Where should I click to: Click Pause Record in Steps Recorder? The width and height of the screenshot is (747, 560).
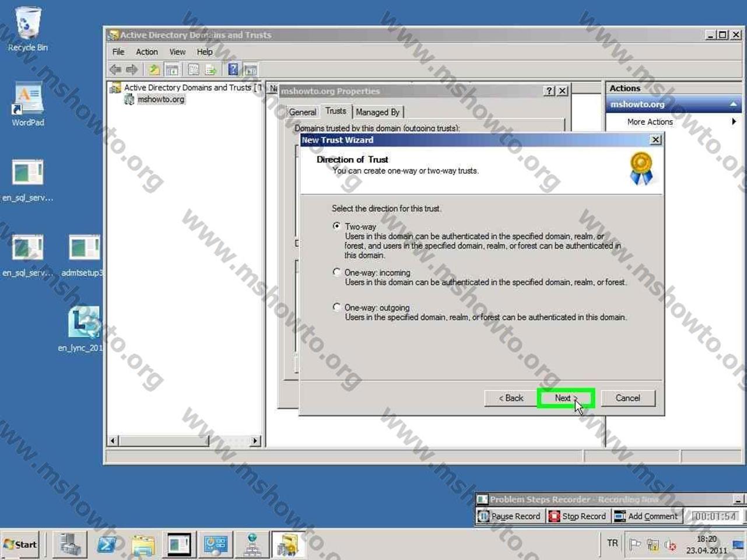pos(510,516)
